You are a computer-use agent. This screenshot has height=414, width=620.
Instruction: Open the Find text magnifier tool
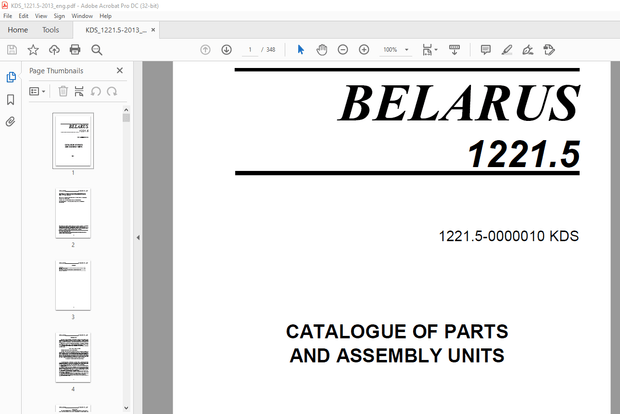[x=97, y=50]
